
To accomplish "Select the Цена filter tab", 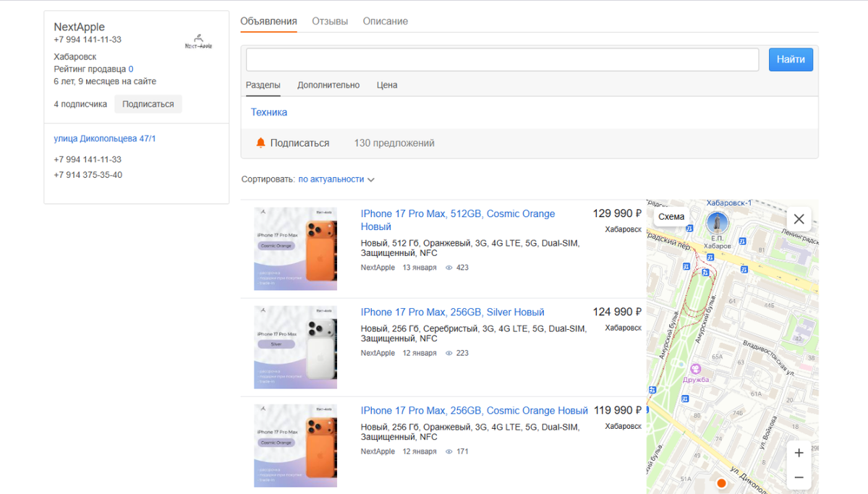I will click(387, 85).
